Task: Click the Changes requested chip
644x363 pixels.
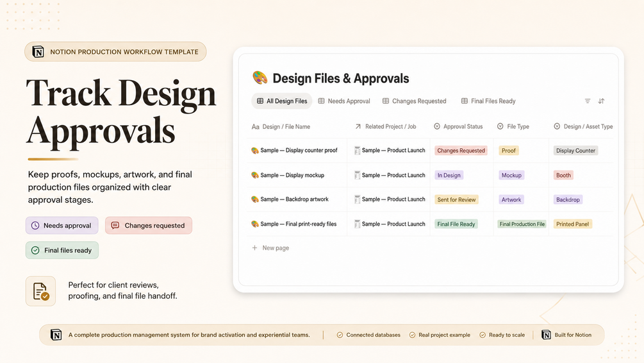Action: [x=149, y=225]
